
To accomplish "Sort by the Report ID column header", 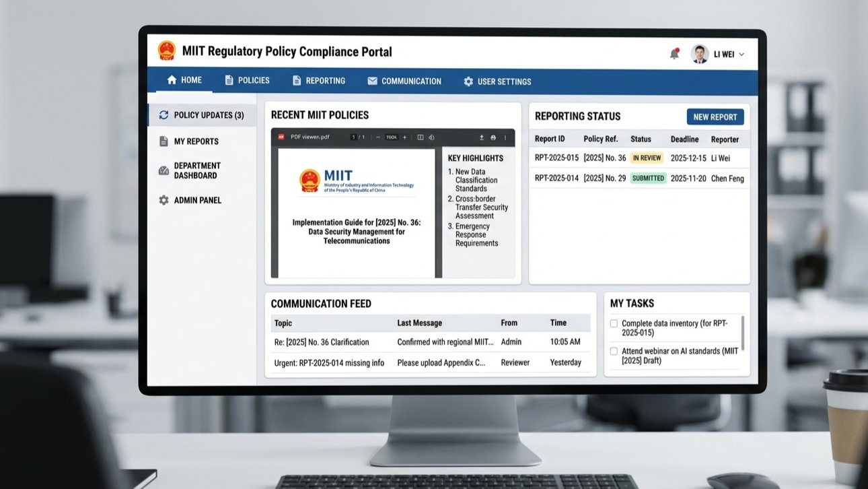I will pyautogui.click(x=550, y=139).
